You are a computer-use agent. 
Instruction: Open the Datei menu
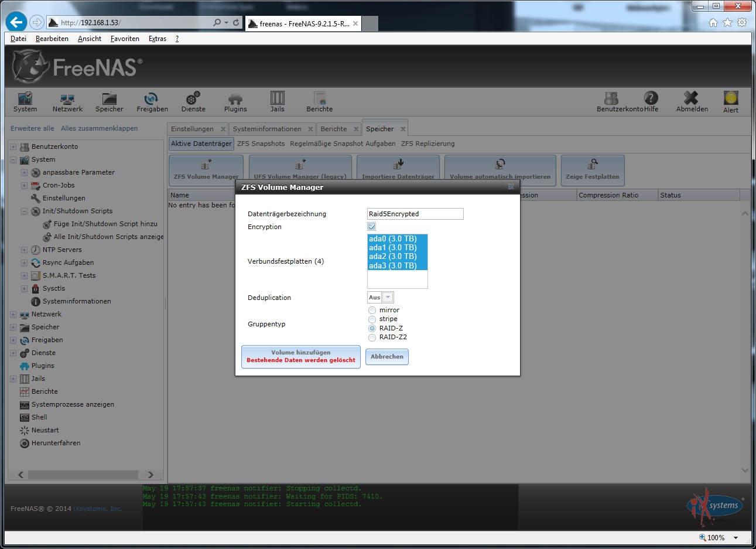tap(18, 39)
